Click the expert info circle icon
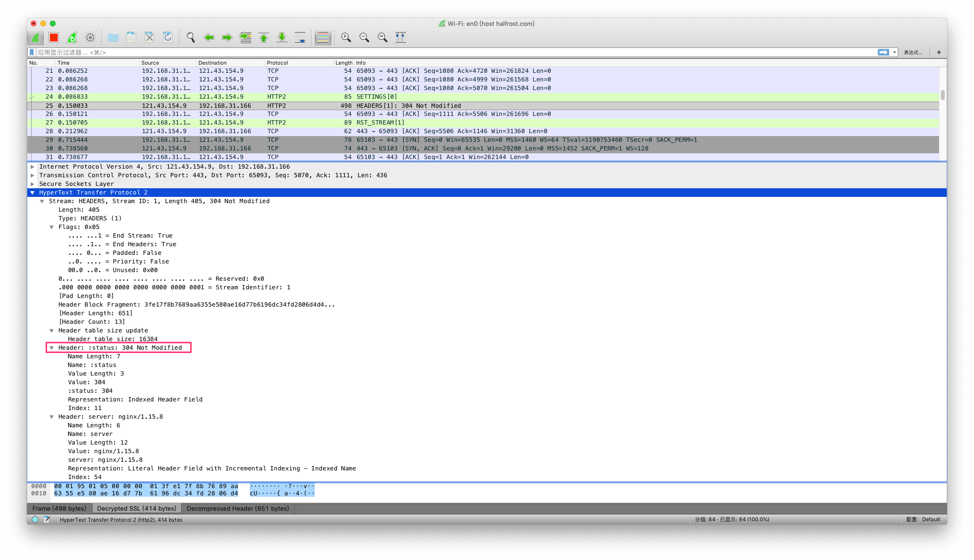 click(x=35, y=519)
